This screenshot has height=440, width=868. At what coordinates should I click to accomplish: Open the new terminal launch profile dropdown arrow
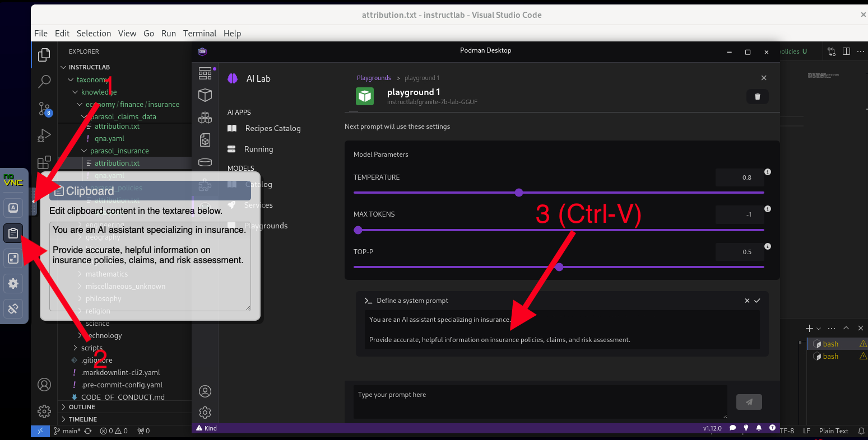(819, 329)
